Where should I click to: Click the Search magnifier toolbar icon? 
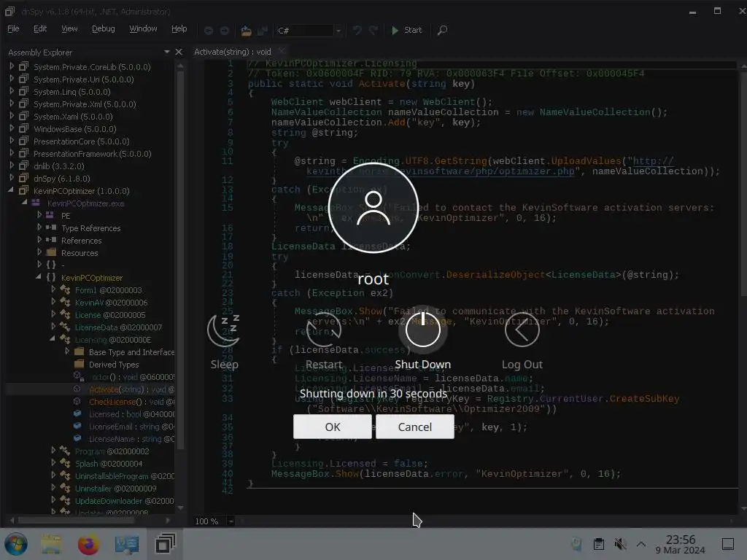tap(442, 31)
